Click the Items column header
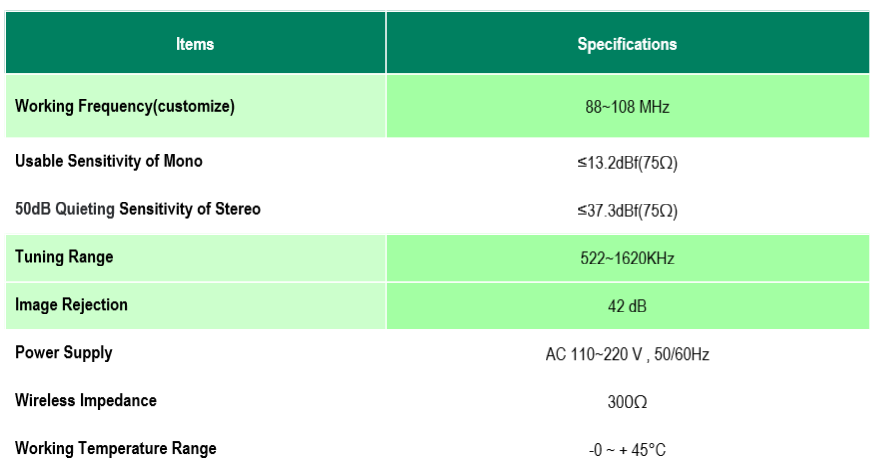This screenshot has height=473, width=875. (x=195, y=44)
